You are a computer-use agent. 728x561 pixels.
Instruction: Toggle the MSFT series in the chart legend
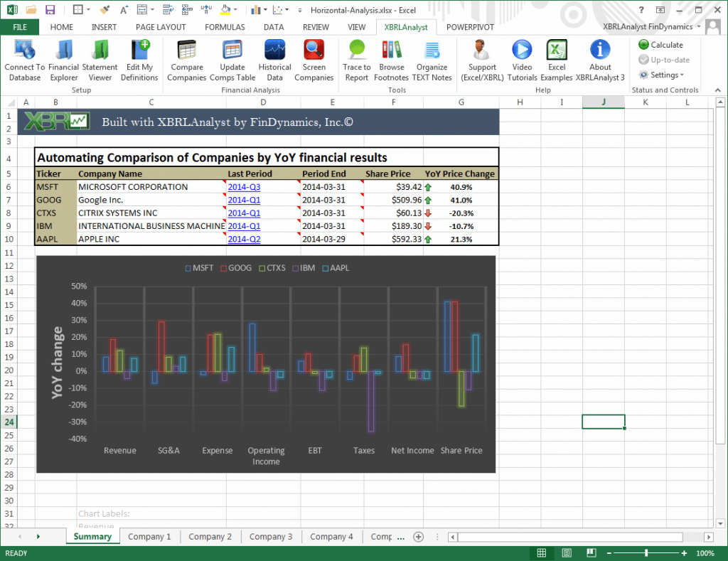click(197, 268)
